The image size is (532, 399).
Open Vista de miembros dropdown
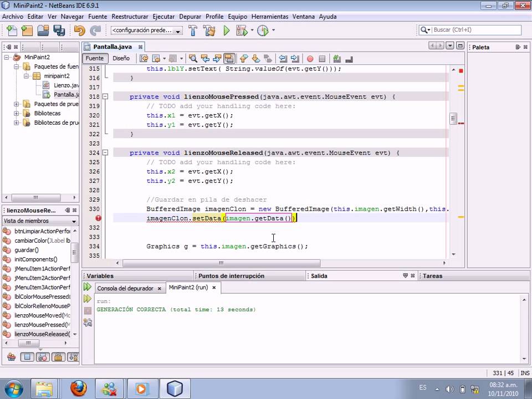click(40, 221)
